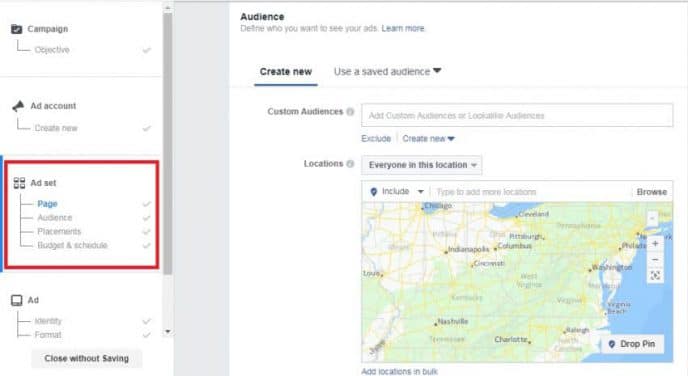Select the Create new tab
Viewport: 688px width, 376px height.
[286, 72]
